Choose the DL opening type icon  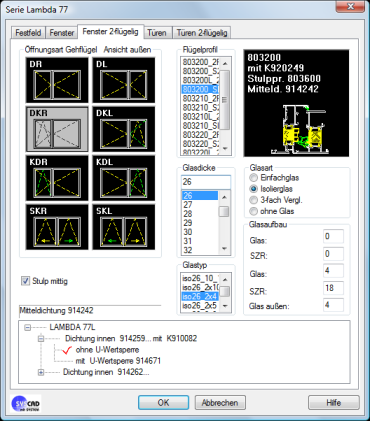pyautogui.click(x=124, y=80)
